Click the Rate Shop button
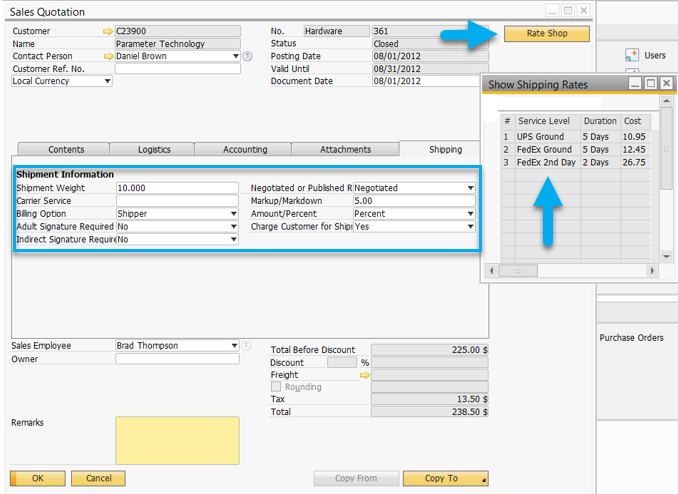 547,34
